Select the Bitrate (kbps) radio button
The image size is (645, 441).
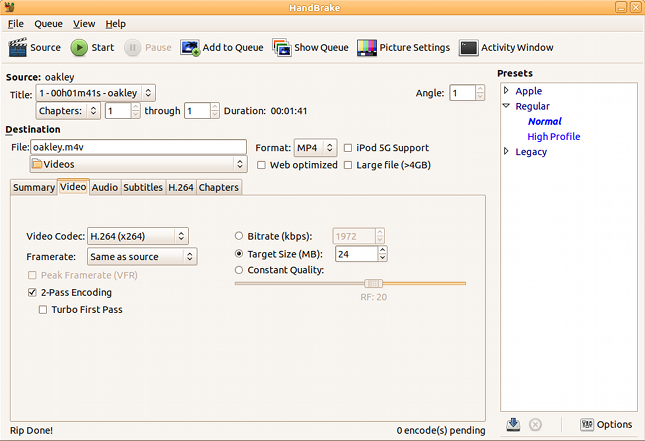pos(239,236)
